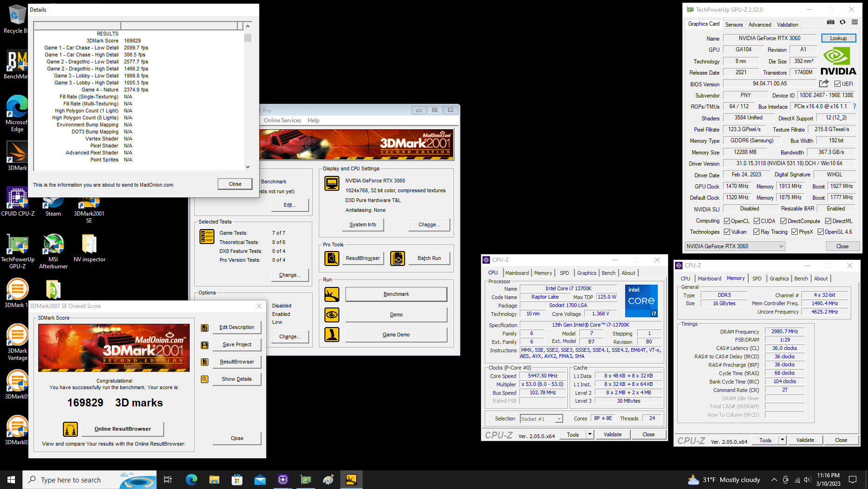Show hidden system tray icons

click(x=774, y=480)
